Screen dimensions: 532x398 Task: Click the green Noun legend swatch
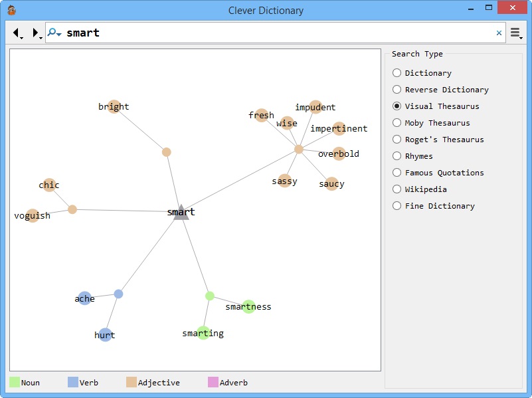click(x=15, y=382)
